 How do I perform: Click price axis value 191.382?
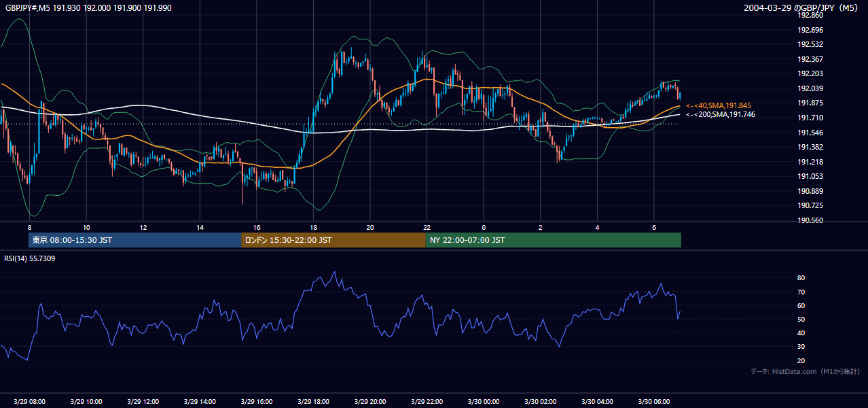coord(811,147)
